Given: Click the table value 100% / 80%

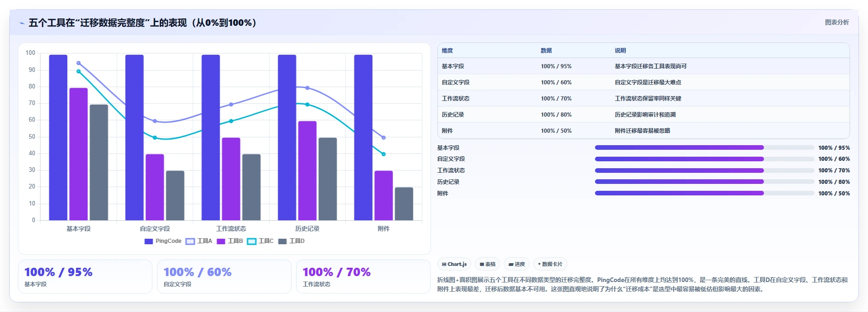Looking at the screenshot, I should point(556,115).
